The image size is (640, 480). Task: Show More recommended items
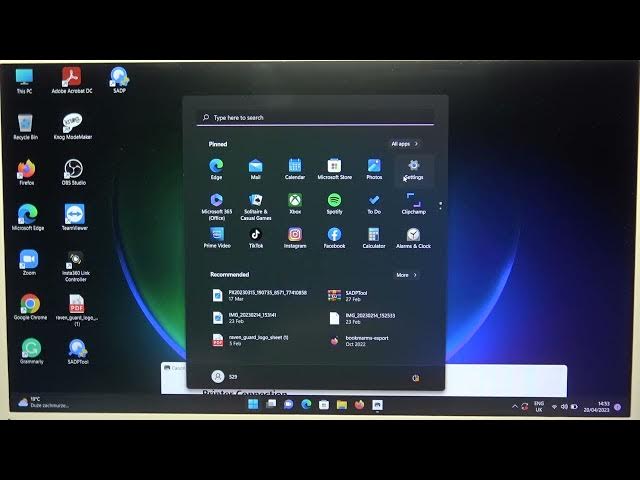click(x=407, y=275)
